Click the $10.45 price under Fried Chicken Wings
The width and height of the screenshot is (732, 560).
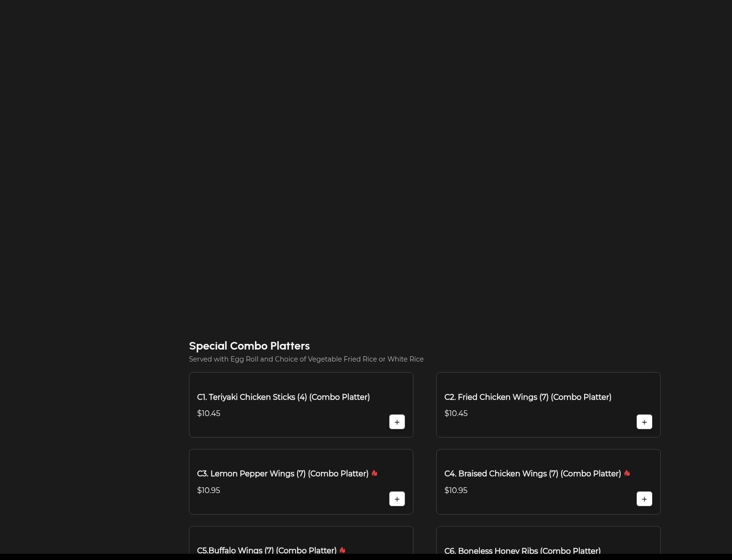click(456, 414)
